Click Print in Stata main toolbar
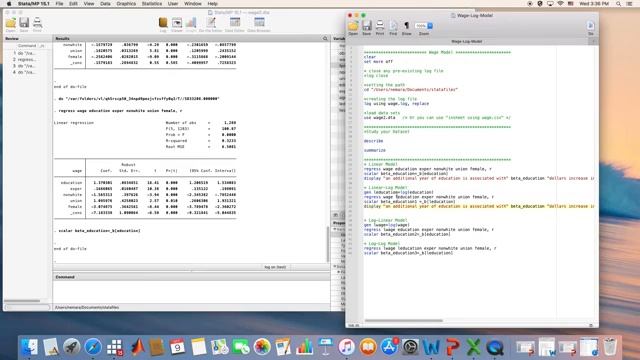 37,24
